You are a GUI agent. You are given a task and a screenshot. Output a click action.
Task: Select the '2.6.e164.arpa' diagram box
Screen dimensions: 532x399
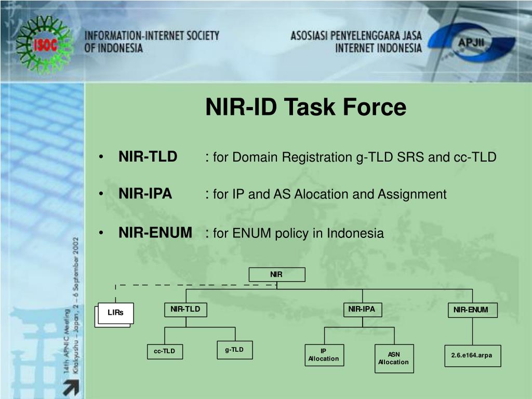[x=473, y=355]
